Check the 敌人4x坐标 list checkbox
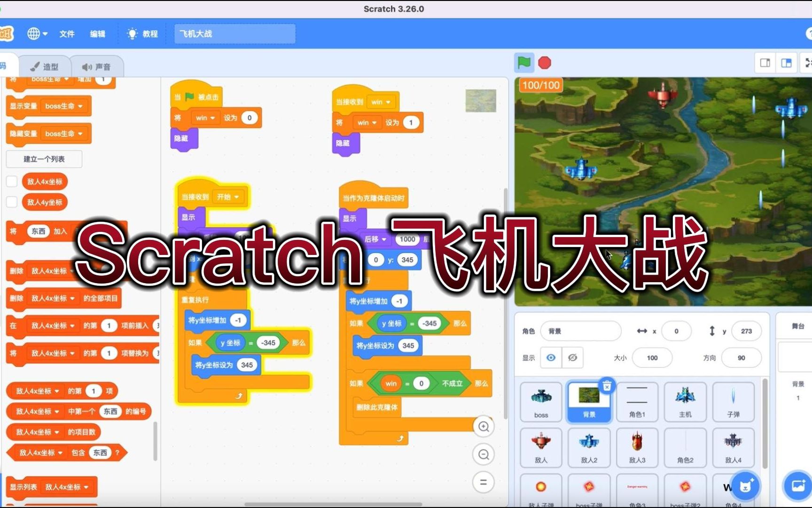The height and width of the screenshot is (508, 812). (x=12, y=182)
